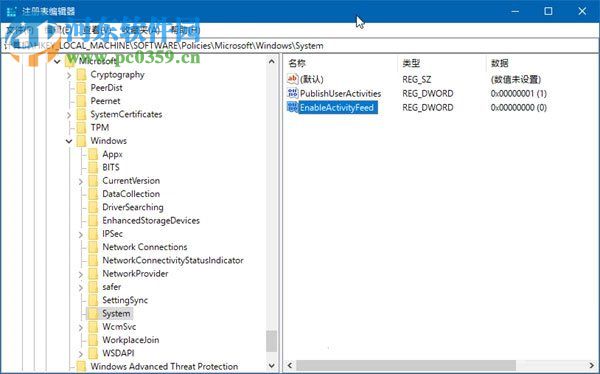The width and height of the screenshot is (600, 374).
Task: Select the 'TPM' tree item label
Action: tap(99, 127)
